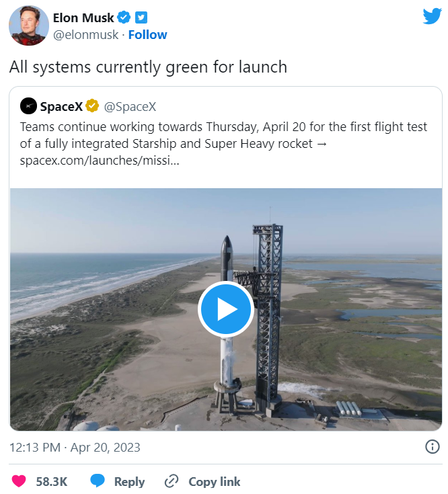Open the 12:13 PM Apr 20, 2023 timestamp

[75, 447]
